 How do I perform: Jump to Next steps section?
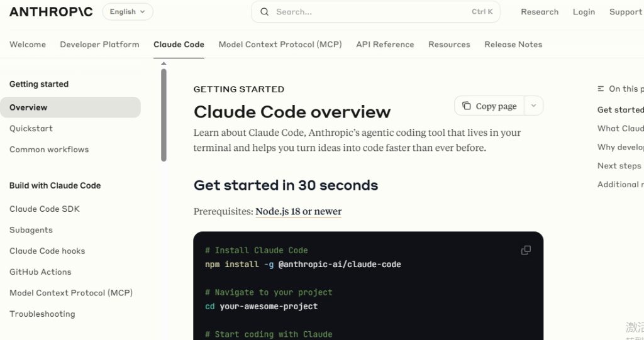point(619,166)
